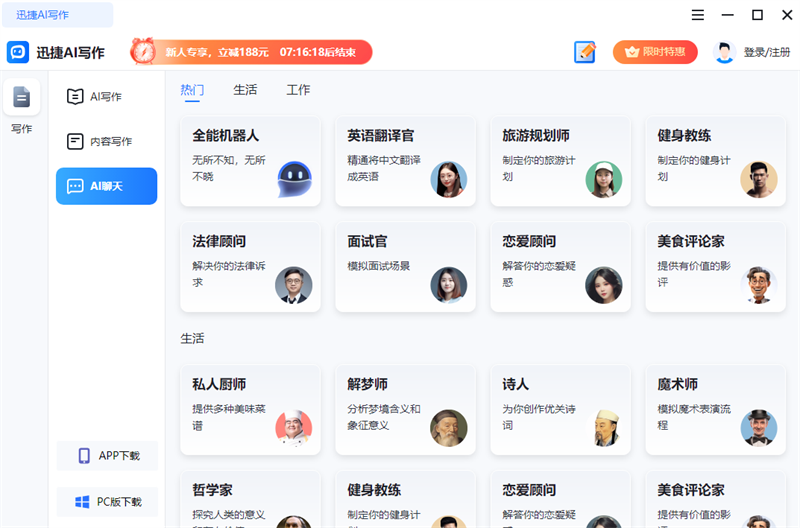Viewport: 800px width, 528px height.
Task: Select the 写作 document sidebar icon
Action: click(21, 97)
